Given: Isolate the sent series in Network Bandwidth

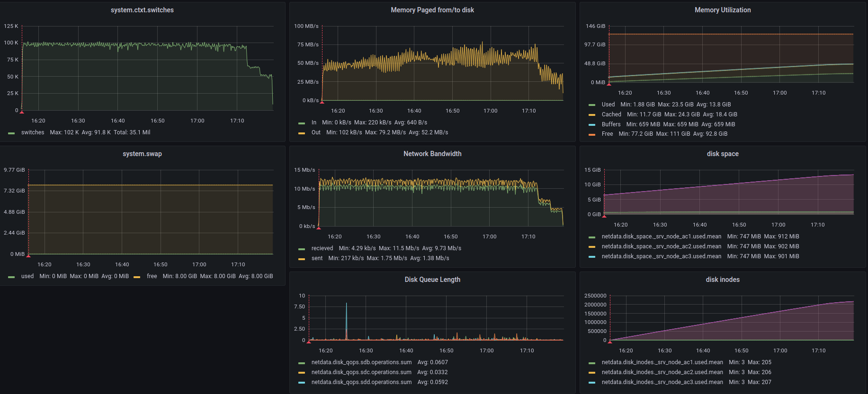Looking at the screenshot, I should point(317,258).
